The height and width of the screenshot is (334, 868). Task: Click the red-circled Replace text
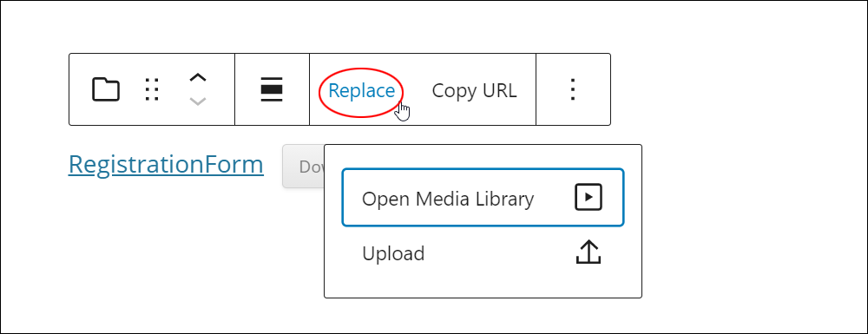point(361,91)
